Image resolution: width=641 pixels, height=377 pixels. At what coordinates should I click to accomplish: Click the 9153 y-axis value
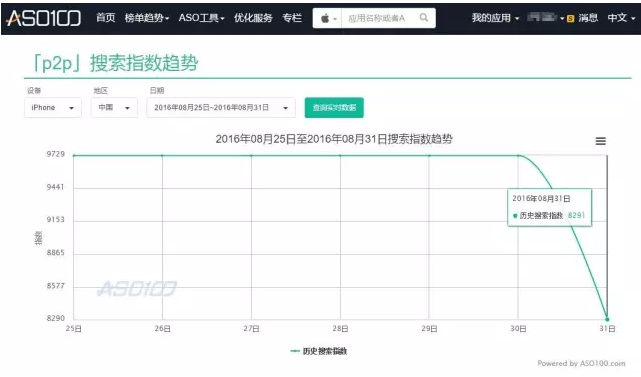pos(56,220)
